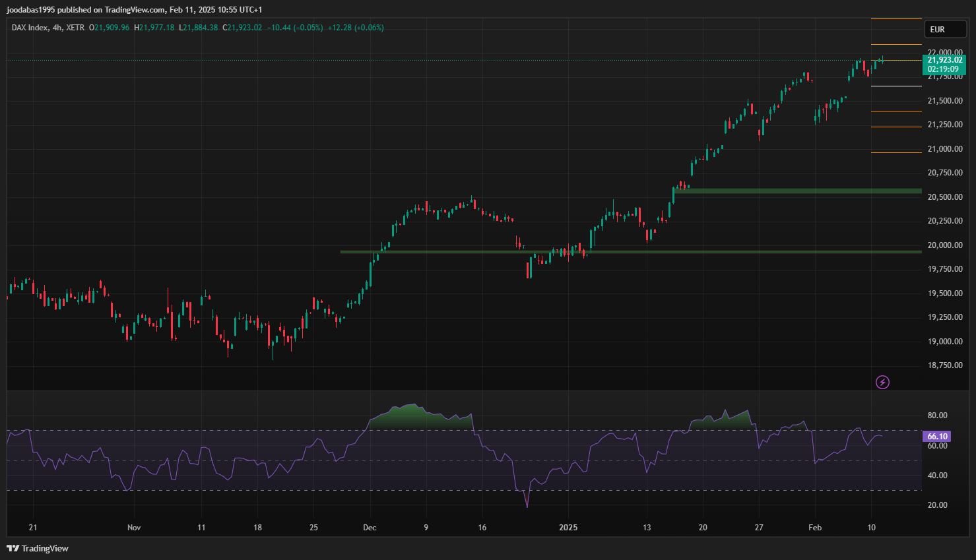Click the change text −10.44 (−0.05%)
This screenshot has height=560, width=976.
(x=295, y=28)
